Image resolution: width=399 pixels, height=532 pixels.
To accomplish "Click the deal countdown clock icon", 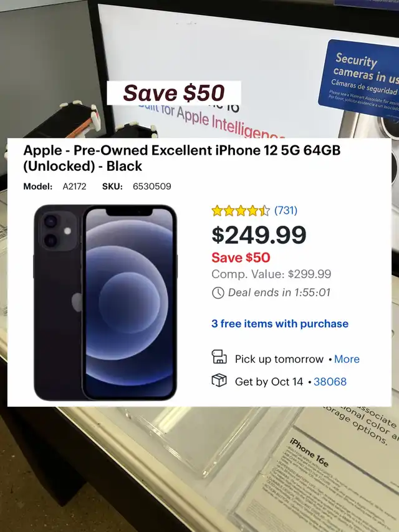I will click(218, 293).
